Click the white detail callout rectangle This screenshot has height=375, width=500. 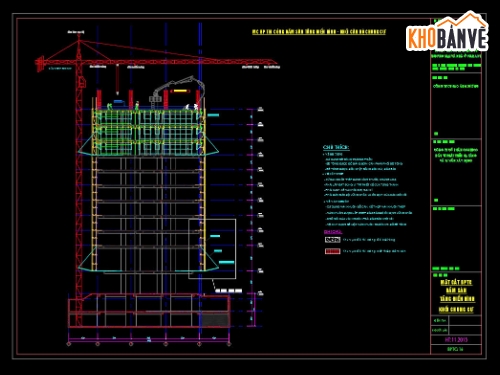click(x=212, y=249)
